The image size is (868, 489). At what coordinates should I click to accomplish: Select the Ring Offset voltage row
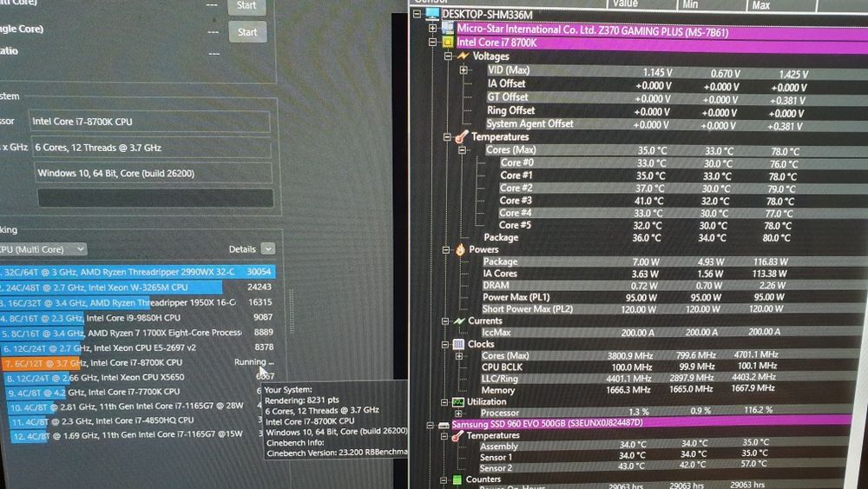pos(674,111)
